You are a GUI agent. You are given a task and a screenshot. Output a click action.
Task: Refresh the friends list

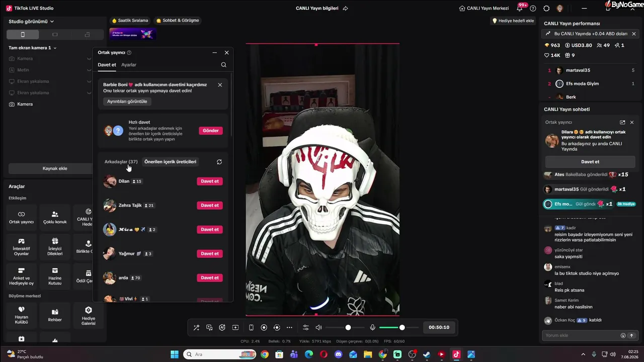[x=219, y=162]
